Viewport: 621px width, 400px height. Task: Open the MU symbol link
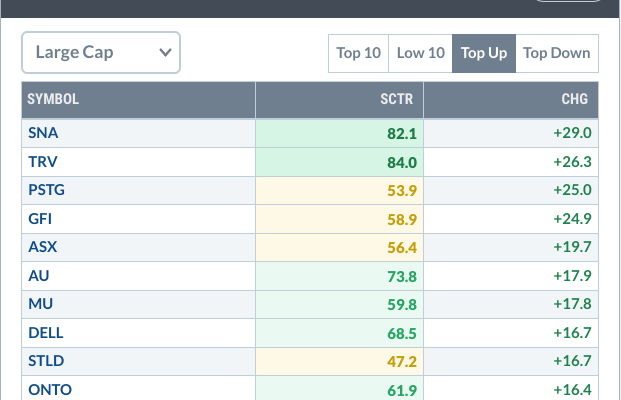[40, 304]
